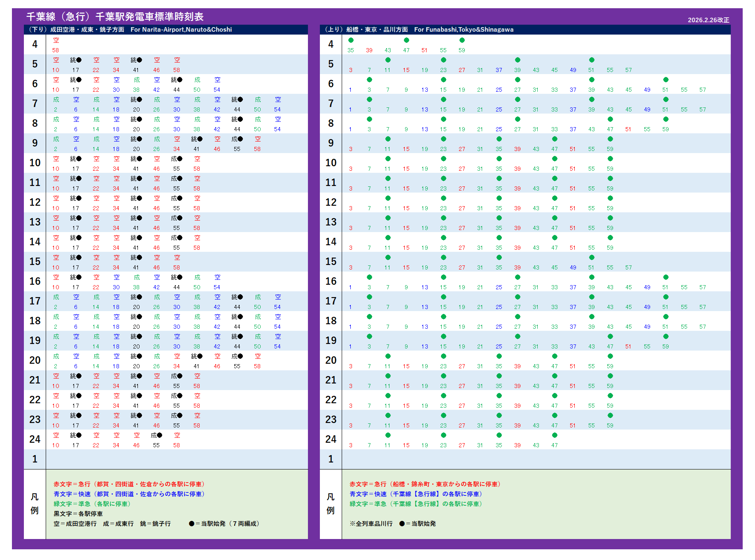Screen dimensions: 755x560
Task: Click the blue 青文字＝快速 line in inbound legend
Action: (415, 494)
